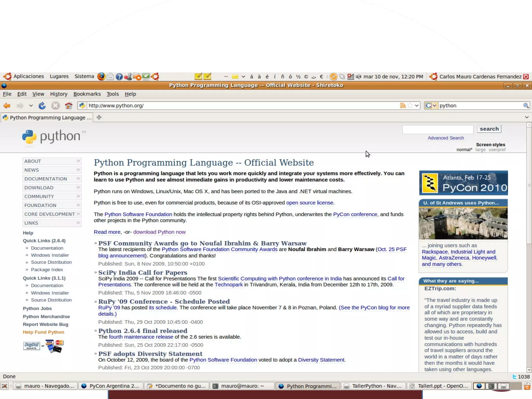Open the Tools menu
The height and width of the screenshot is (399, 532).
click(112, 94)
